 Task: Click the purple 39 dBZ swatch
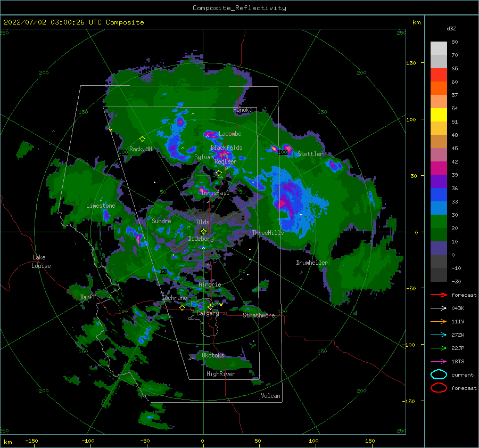(x=439, y=181)
